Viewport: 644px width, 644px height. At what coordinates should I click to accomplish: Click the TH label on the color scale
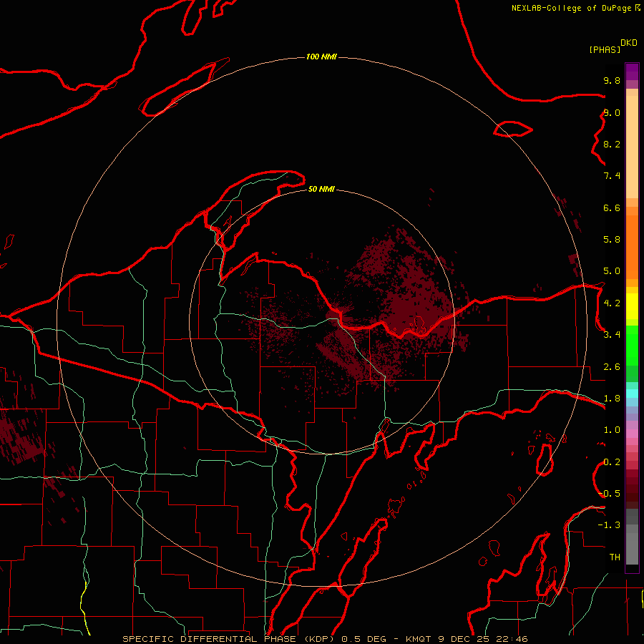[x=615, y=557]
